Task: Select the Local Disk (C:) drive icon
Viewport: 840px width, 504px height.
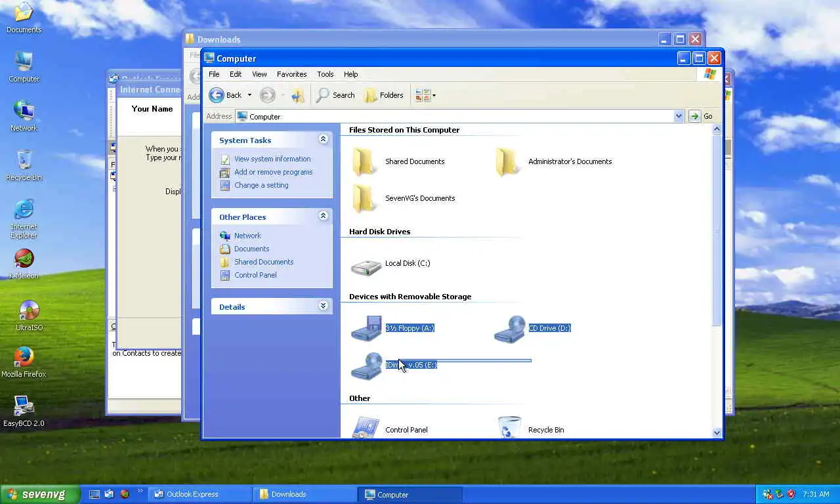Action: [x=366, y=266]
